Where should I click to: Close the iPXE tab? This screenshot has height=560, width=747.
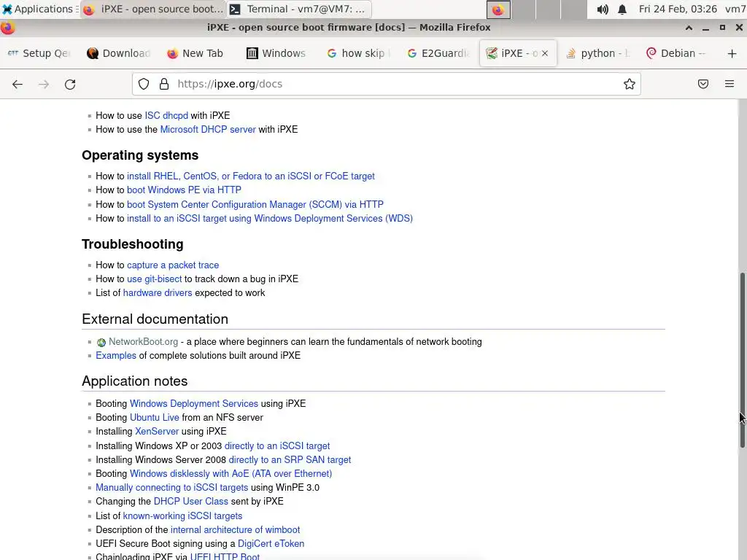pyautogui.click(x=544, y=53)
